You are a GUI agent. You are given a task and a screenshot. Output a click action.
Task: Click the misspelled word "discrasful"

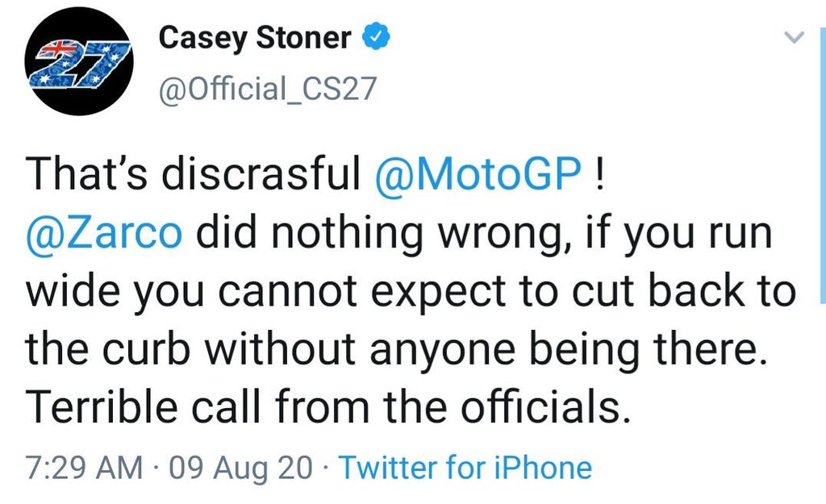pyautogui.click(x=262, y=174)
